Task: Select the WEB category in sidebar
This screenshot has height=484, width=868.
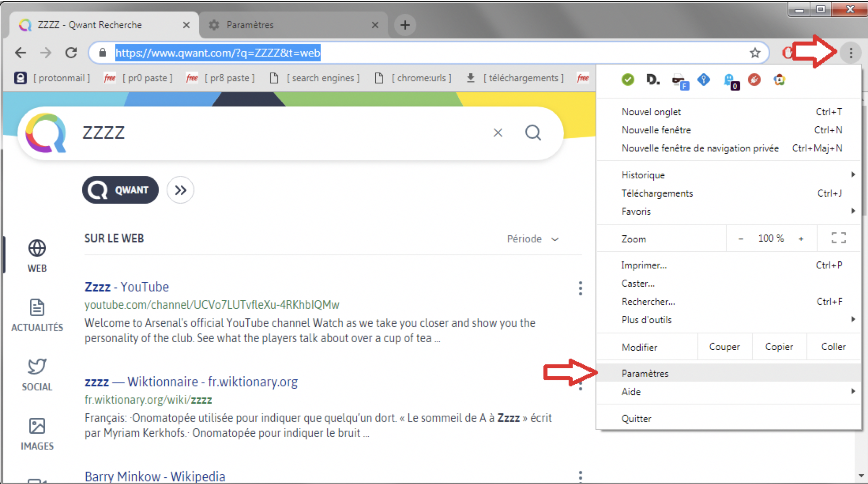Action: (37, 256)
